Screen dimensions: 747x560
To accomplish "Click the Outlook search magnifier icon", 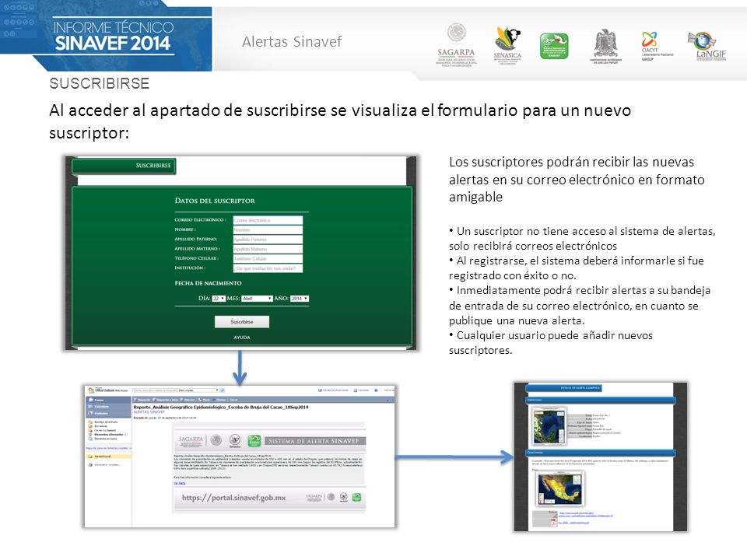I will 222,390.
